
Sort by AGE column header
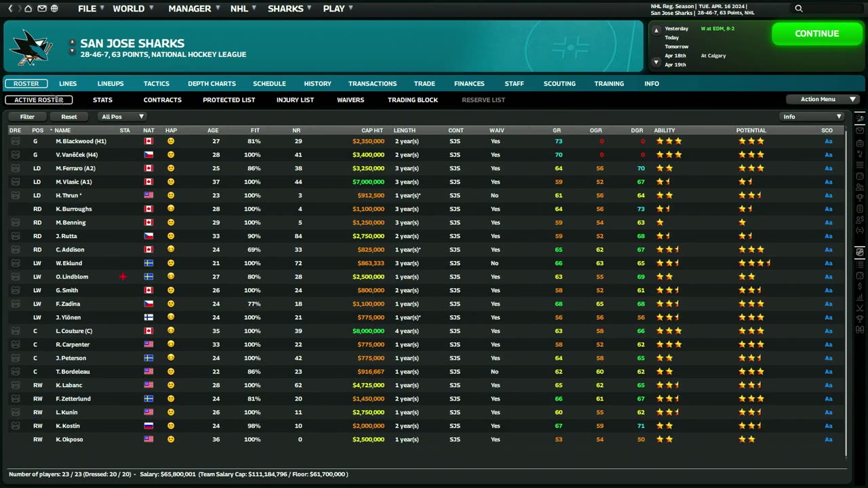pos(213,130)
